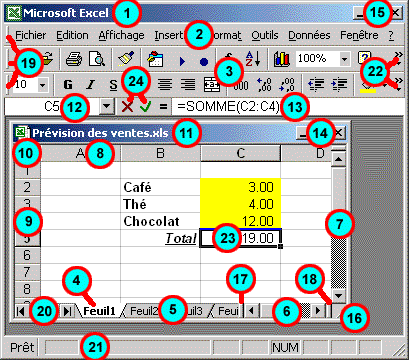
Task: Toggle bold G formatting button
Action: 68,85
